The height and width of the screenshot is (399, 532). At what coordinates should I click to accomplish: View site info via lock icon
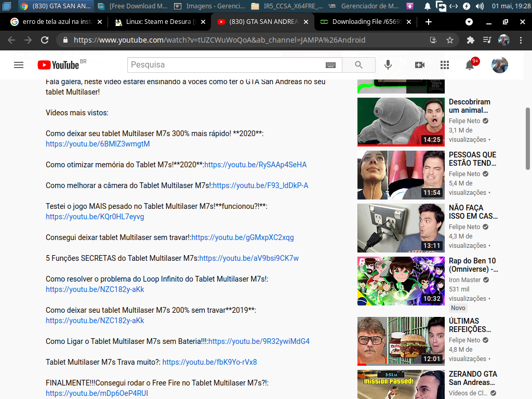[x=65, y=40]
